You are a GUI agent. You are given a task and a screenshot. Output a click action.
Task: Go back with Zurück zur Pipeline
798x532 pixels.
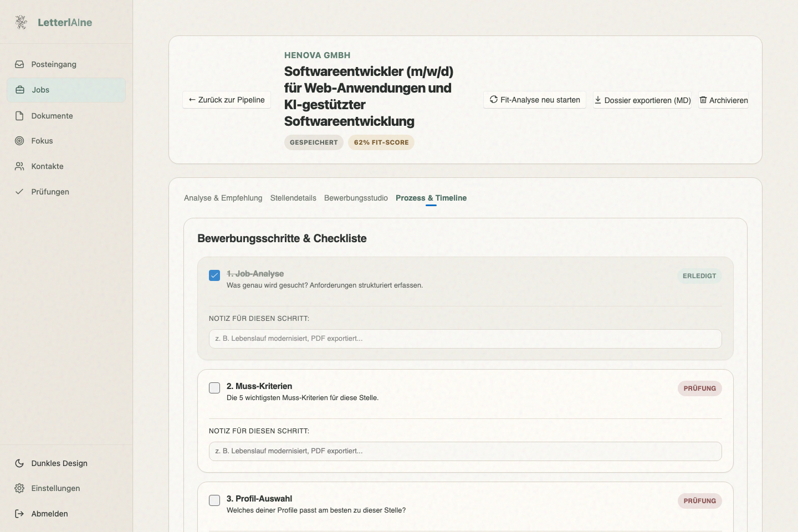click(227, 100)
